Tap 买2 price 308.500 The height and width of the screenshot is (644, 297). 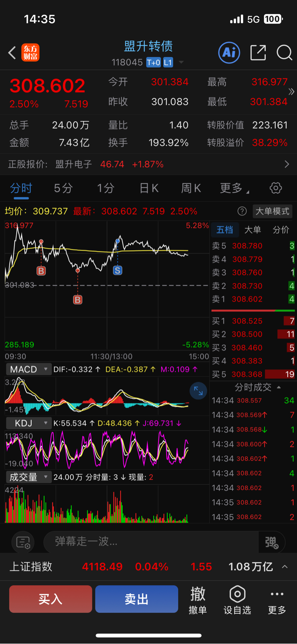coord(247,334)
